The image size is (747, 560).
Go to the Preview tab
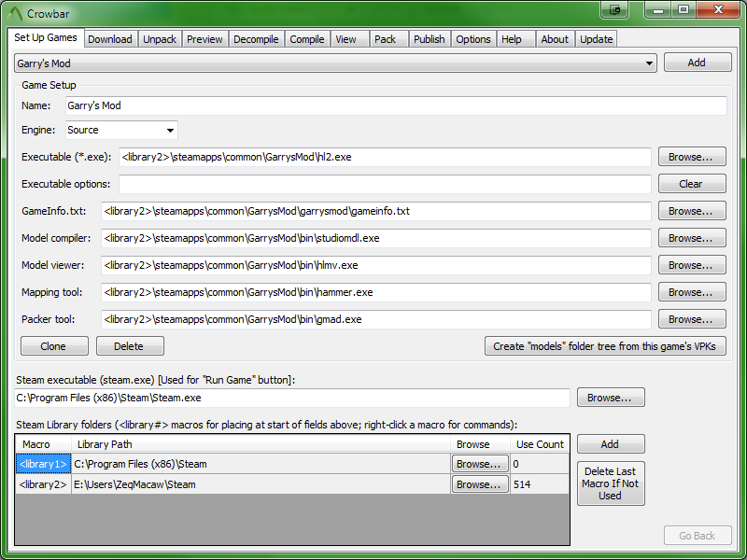[x=204, y=39]
